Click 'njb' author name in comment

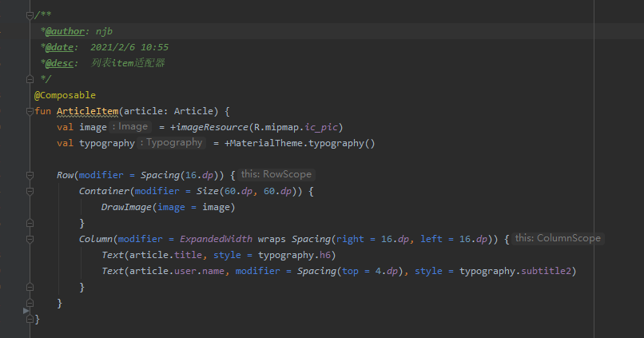(x=105, y=31)
